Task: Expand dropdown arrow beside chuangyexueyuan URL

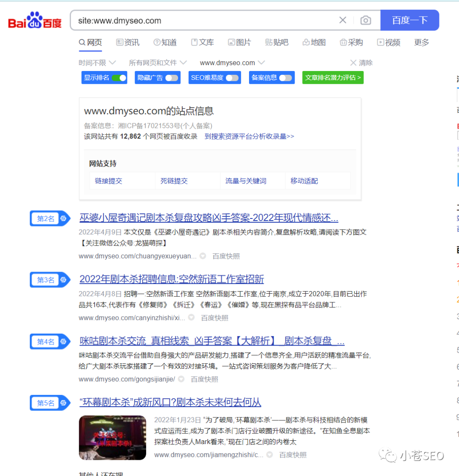Action: 203,256
